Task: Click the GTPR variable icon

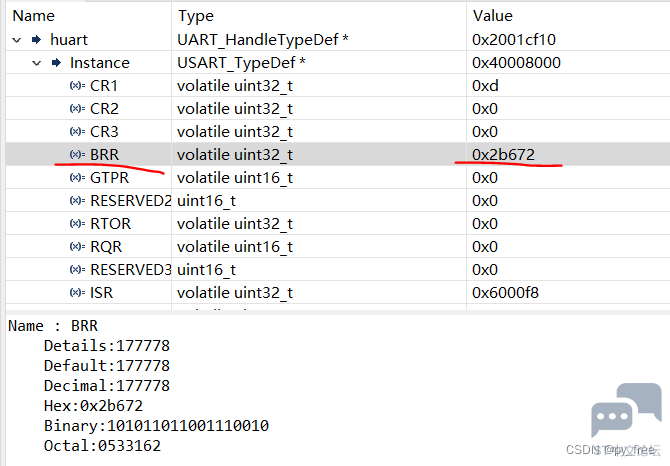Action: click(x=77, y=178)
